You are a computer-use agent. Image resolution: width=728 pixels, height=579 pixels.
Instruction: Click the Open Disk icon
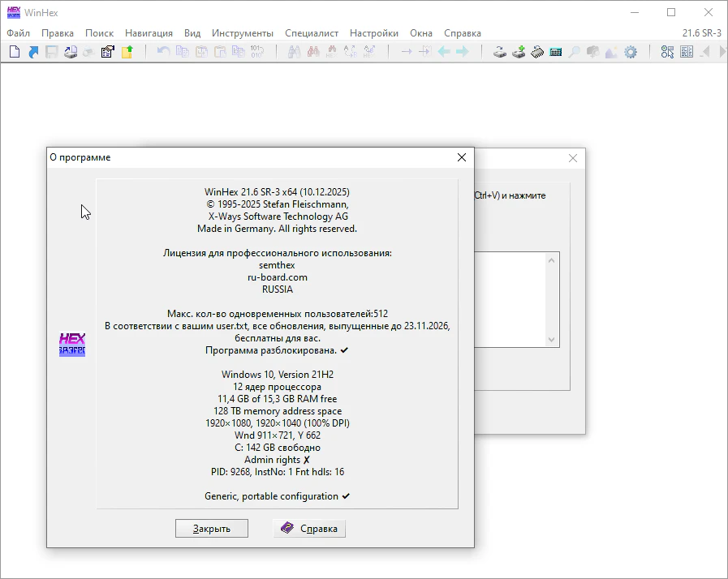tap(500, 52)
